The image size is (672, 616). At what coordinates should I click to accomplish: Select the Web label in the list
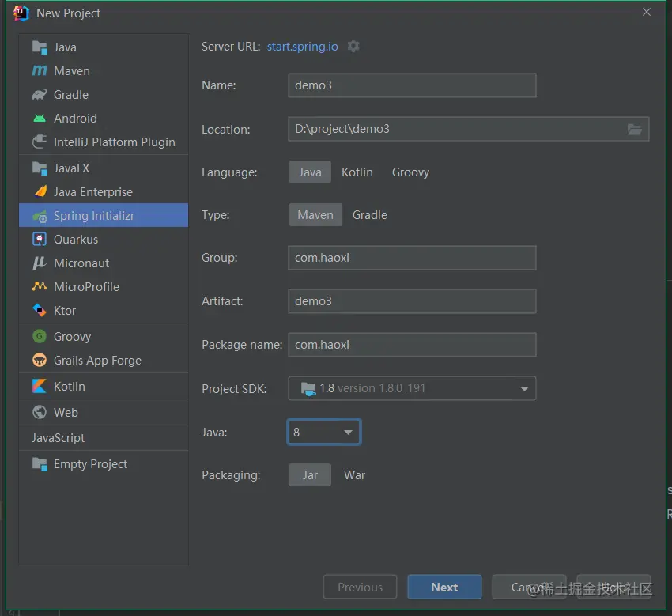tap(66, 413)
